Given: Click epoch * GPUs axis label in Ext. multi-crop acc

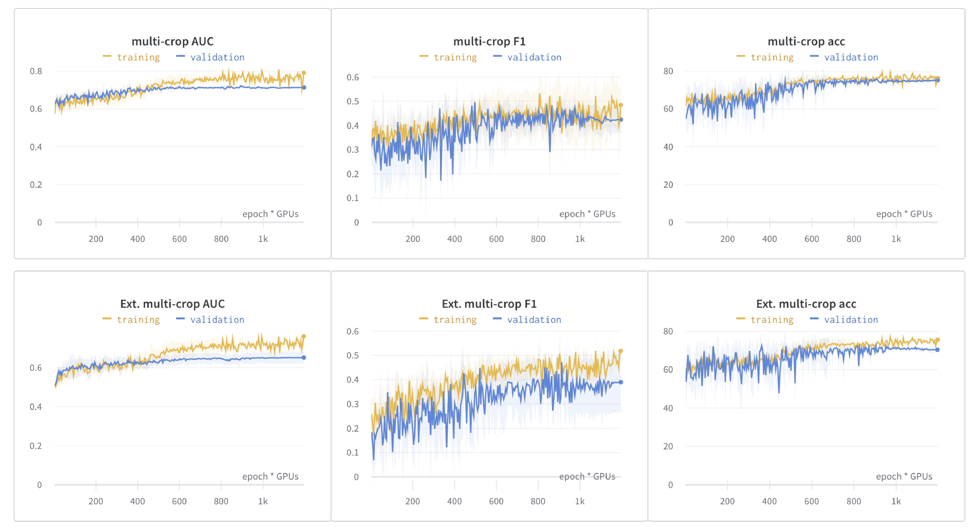Looking at the screenshot, I should (x=904, y=476).
